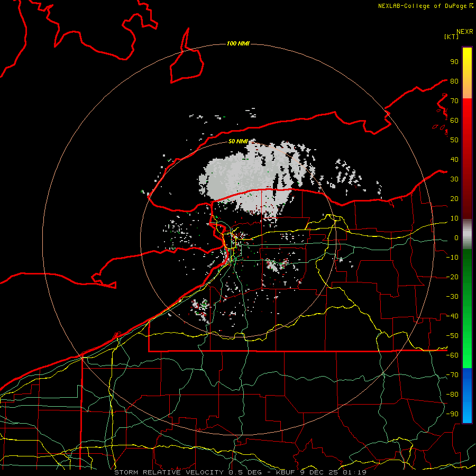The image size is (476, 476).
Task: Click the 90 value on the velocity scale
Action: (454, 62)
